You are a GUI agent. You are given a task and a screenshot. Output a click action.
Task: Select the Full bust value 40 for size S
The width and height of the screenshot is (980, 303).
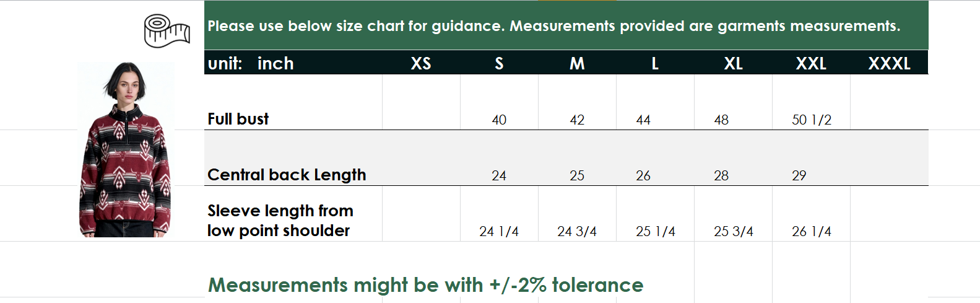click(499, 120)
